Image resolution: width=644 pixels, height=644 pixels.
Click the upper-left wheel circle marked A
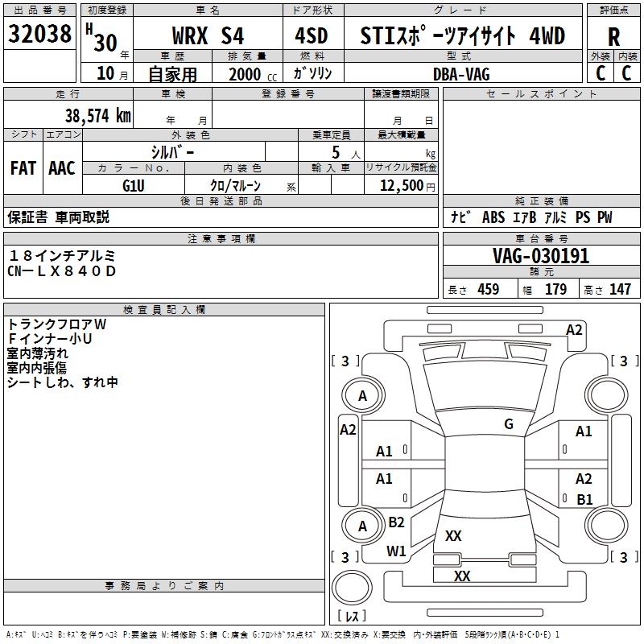(x=362, y=396)
